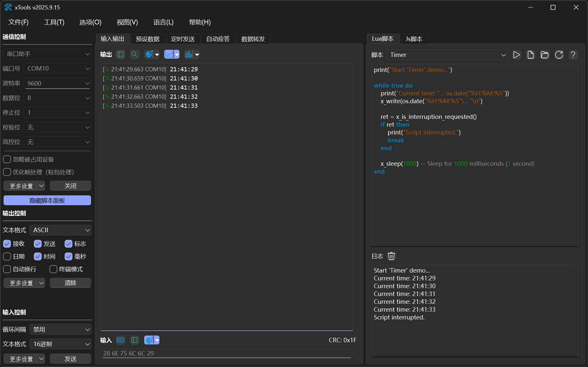Click the bottom 发送 button
This screenshot has height=367, width=588.
pyautogui.click(x=70, y=359)
